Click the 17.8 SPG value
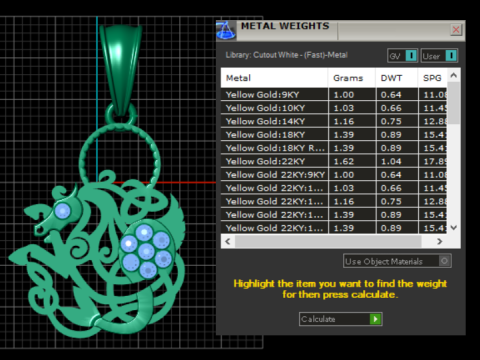The image size is (480, 360). [435, 161]
